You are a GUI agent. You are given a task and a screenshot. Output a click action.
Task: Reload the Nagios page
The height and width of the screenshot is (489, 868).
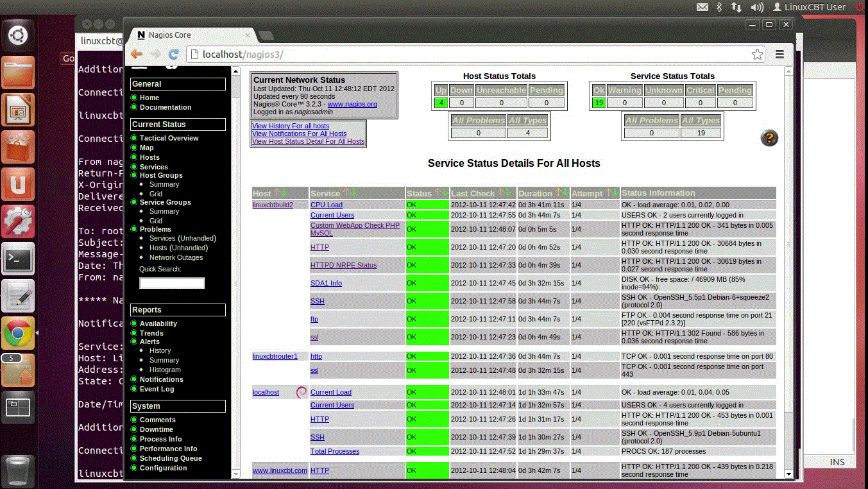(173, 55)
